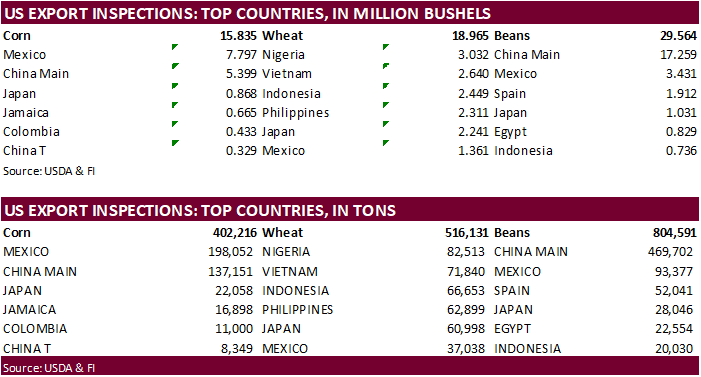Click green triangle marker in China Main corn row
The width and height of the screenshot is (701, 377).
click(175, 66)
